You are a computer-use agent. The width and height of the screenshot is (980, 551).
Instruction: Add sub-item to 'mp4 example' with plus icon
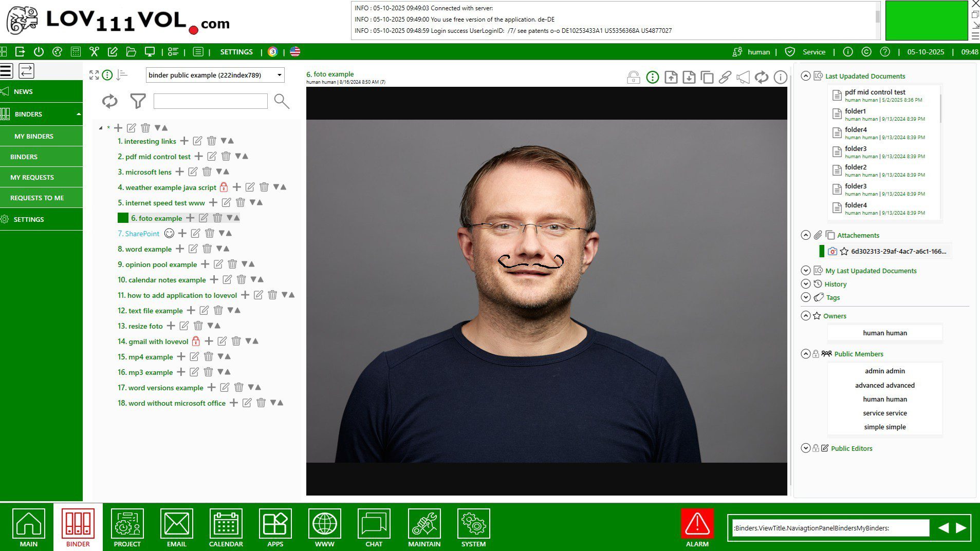[181, 357]
